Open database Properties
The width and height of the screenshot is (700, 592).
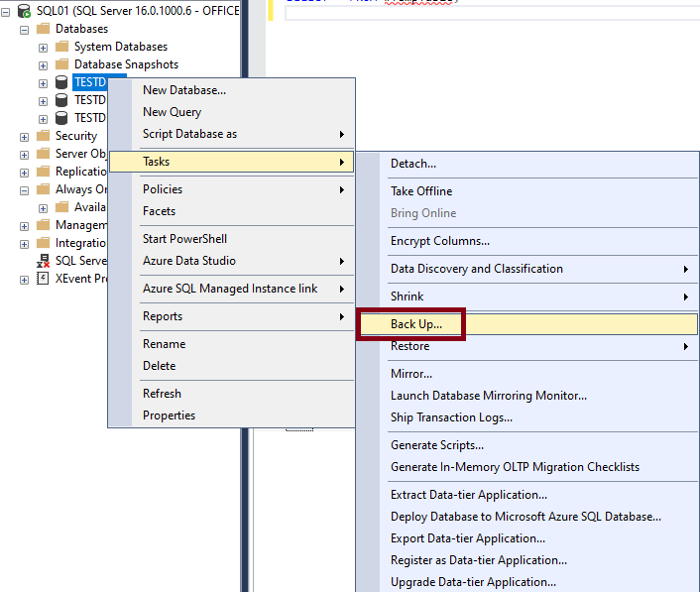coord(231,415)
